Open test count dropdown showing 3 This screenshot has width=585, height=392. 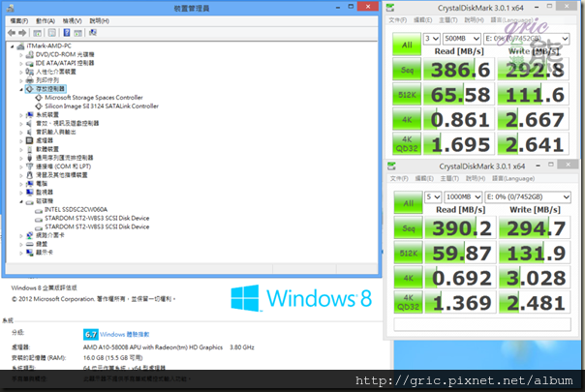(432, 39)
